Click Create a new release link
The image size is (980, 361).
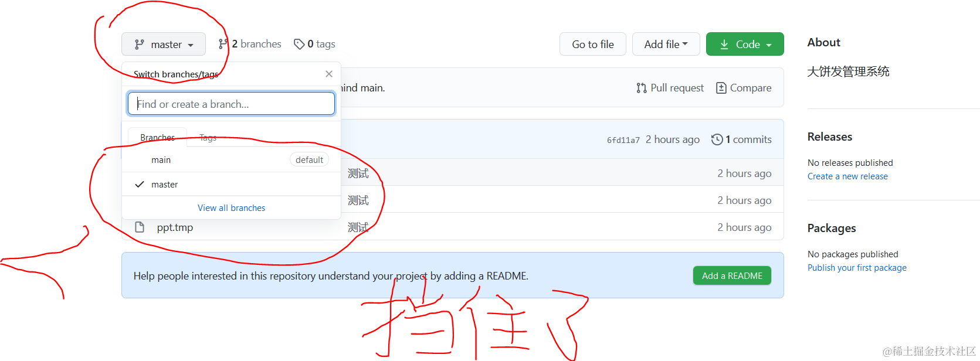(x=847, y=176)
